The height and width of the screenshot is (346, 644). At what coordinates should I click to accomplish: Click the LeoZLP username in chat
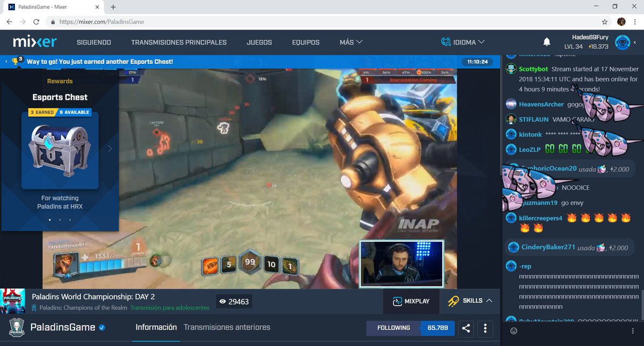(x=530, y=150)
